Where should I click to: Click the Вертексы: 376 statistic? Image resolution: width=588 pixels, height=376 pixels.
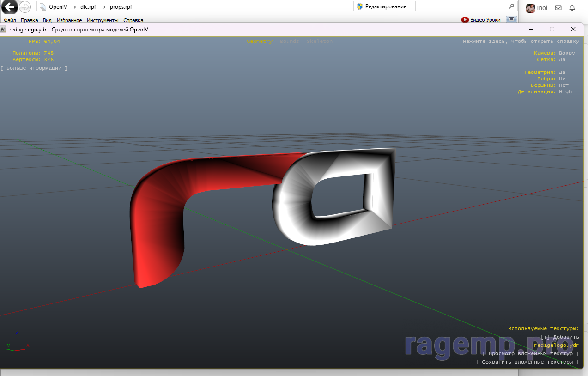point(33,59)
